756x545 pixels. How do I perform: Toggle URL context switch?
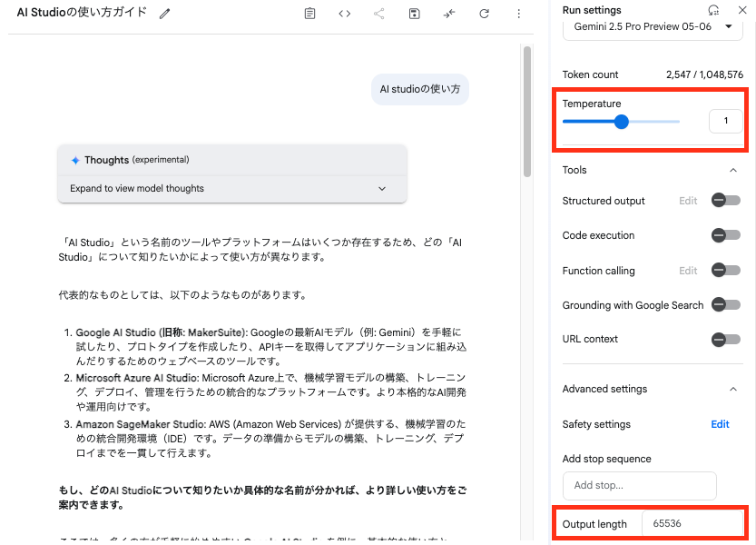(x=726, y=340)
